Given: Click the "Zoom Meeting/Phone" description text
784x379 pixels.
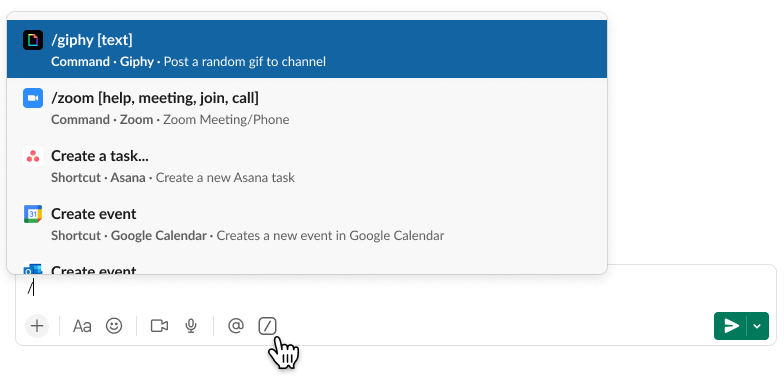Looking at the screenshot, I should click(226, 120).
